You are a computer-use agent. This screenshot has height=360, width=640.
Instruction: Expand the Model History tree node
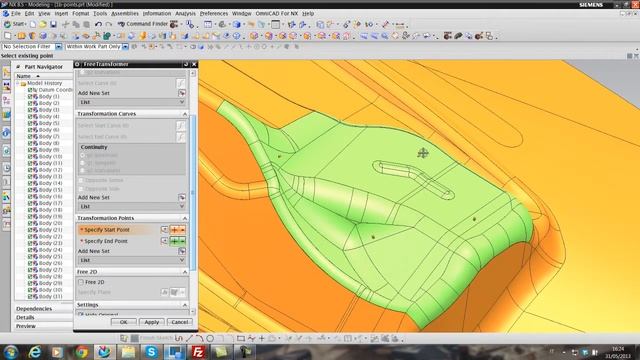point(18,83)
